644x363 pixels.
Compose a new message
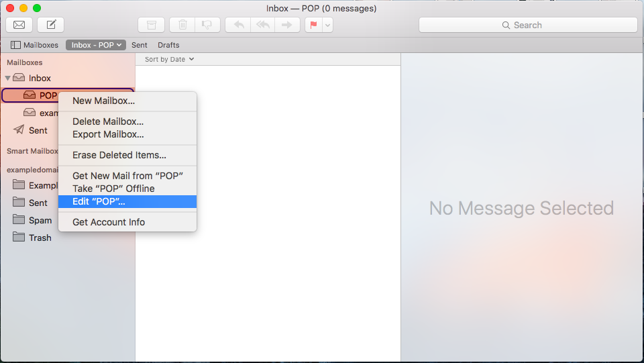point(50,25)
